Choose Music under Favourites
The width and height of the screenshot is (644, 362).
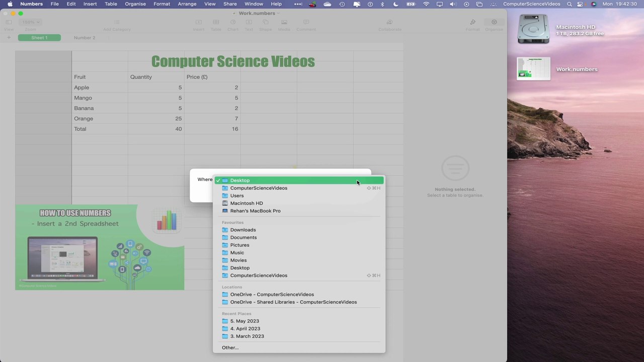(299, 253)
